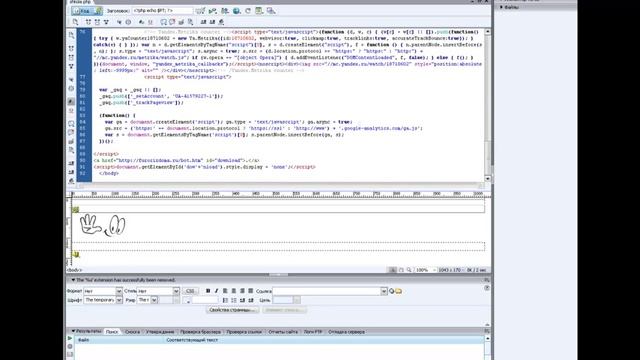
Task: Click Expand All icon in coding toolbar
Action: [71, 66]
